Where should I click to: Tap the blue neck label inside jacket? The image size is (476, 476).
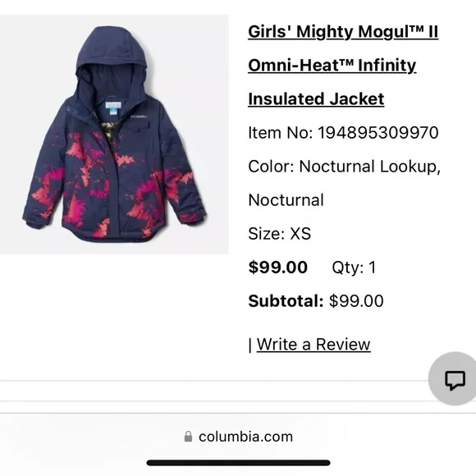click(113, 108)
